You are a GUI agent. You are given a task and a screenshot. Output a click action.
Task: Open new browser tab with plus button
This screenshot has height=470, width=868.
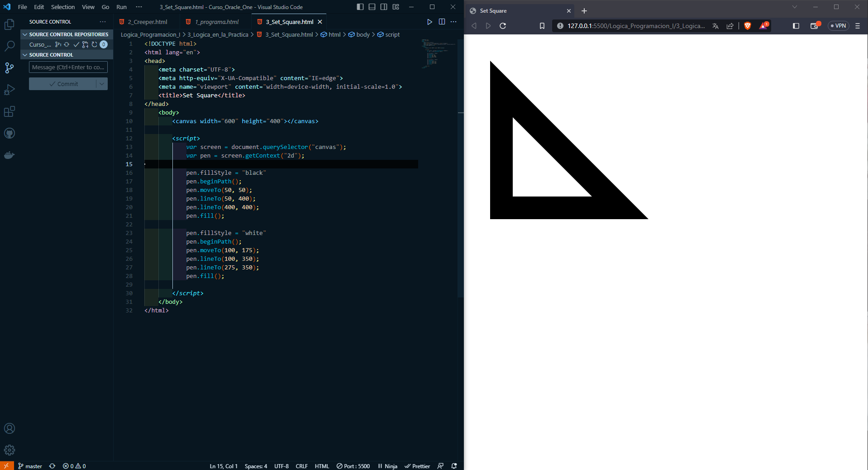point(584,11)
